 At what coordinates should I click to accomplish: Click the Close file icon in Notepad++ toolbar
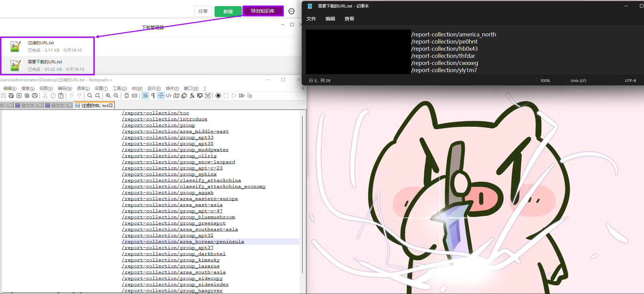click(x=19, y=96)
